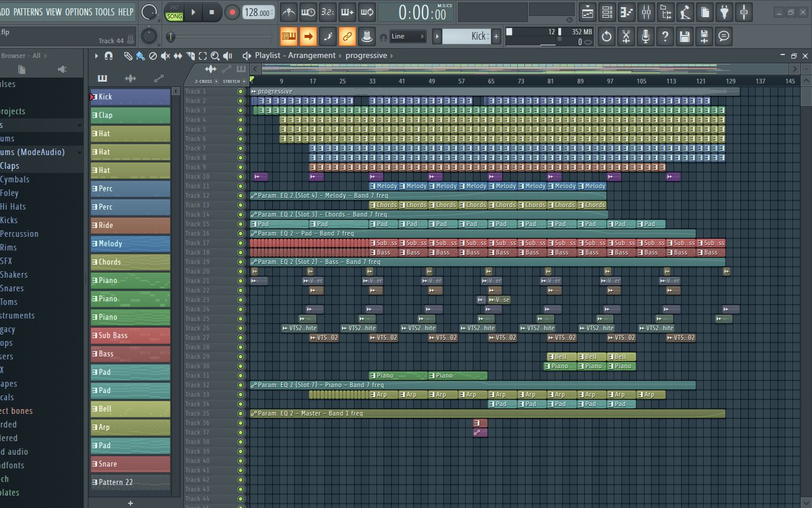Open Browser - All dropdown
This screenshot has width=812, height=508.
(24, 56)
